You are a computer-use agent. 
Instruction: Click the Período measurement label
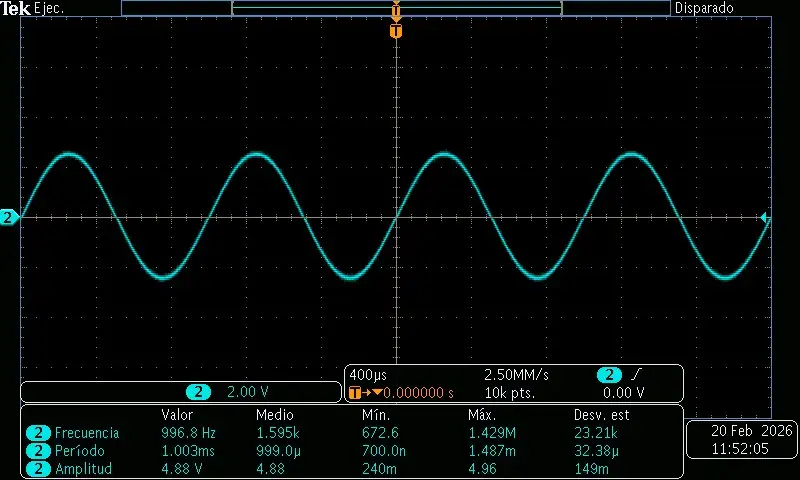tap(80, 451)
